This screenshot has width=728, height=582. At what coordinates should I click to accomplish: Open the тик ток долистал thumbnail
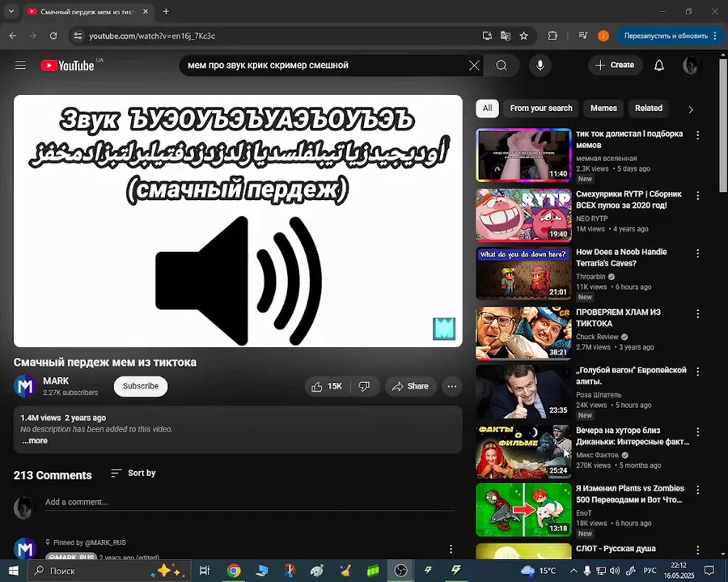point(523,155)
